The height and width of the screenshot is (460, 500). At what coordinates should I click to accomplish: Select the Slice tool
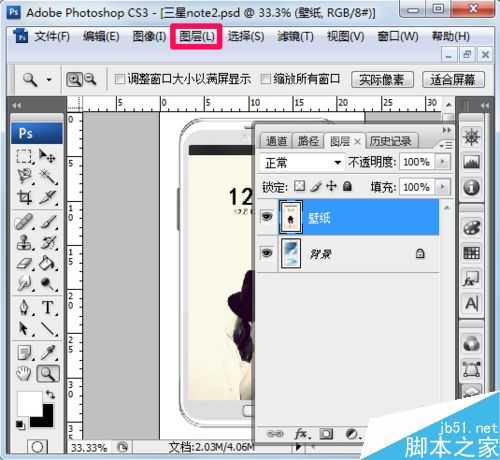click(x=47, y=197)
